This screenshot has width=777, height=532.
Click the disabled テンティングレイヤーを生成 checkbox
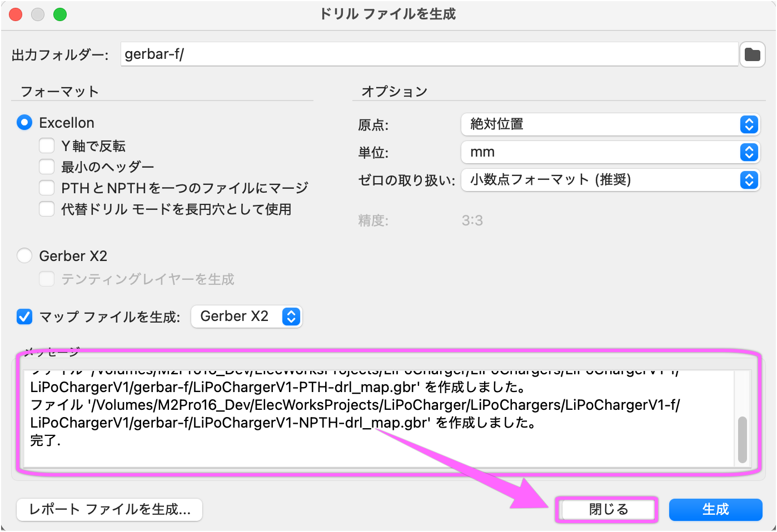coord(47,279)
